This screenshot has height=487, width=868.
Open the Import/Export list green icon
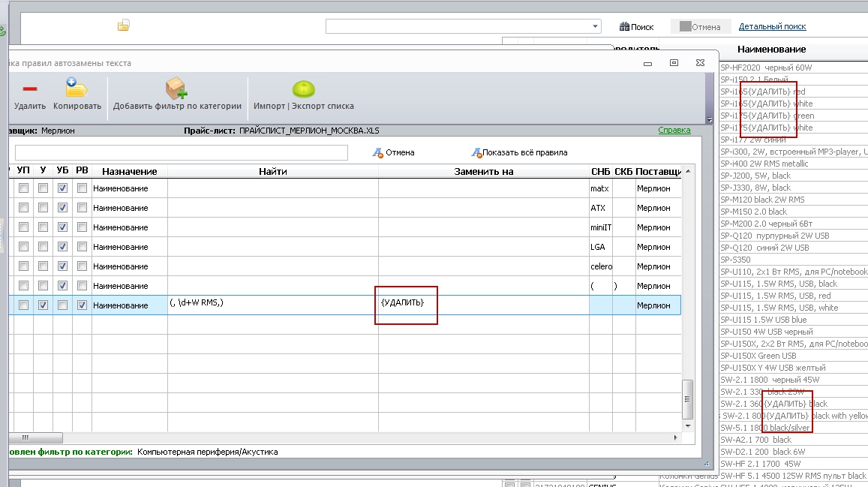tap(303, 89)
